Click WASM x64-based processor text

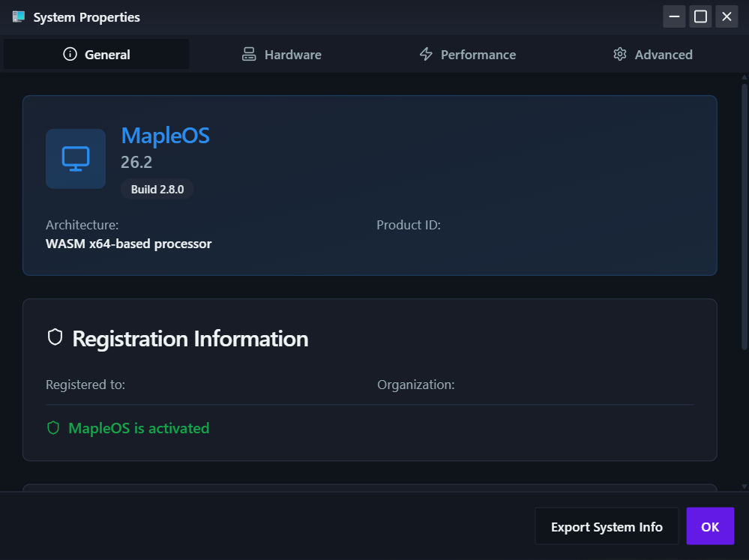click(128, 244)
